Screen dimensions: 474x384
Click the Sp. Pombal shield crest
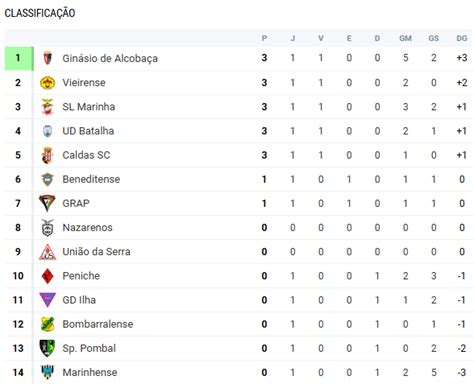point(47,348)
